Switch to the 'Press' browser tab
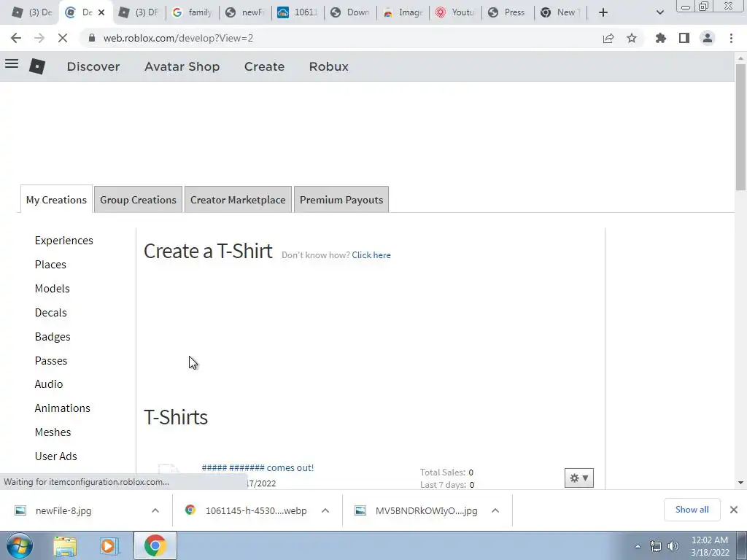This screenshot has width=747, height=560. tap(508, 12)
